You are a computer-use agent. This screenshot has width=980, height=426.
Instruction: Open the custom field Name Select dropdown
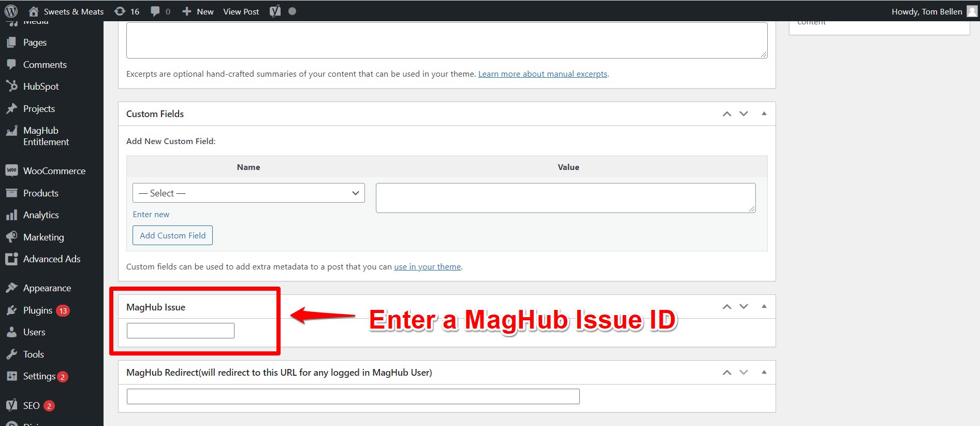(x=248, y=193)
